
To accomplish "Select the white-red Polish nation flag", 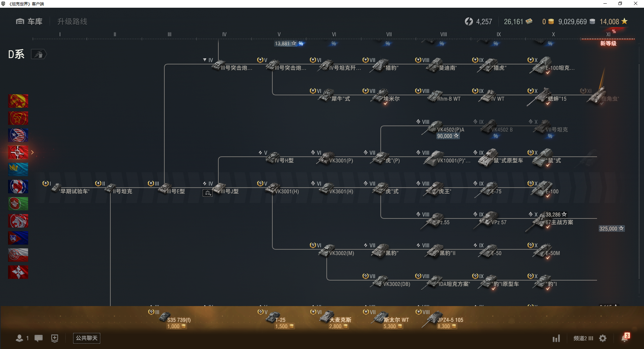I will (18, 255).
